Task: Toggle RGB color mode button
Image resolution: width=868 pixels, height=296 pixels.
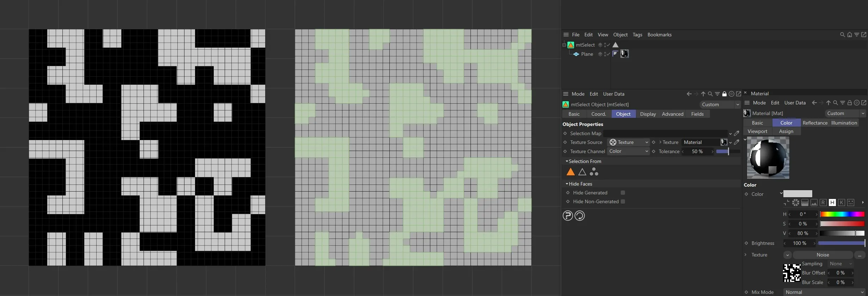Action: (823, 203)
